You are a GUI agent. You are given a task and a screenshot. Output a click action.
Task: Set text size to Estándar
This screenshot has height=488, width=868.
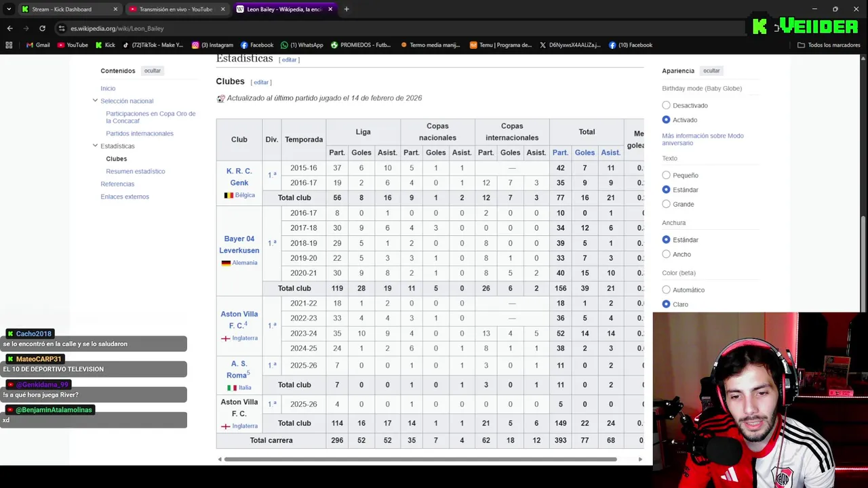(x=666, y=189)
